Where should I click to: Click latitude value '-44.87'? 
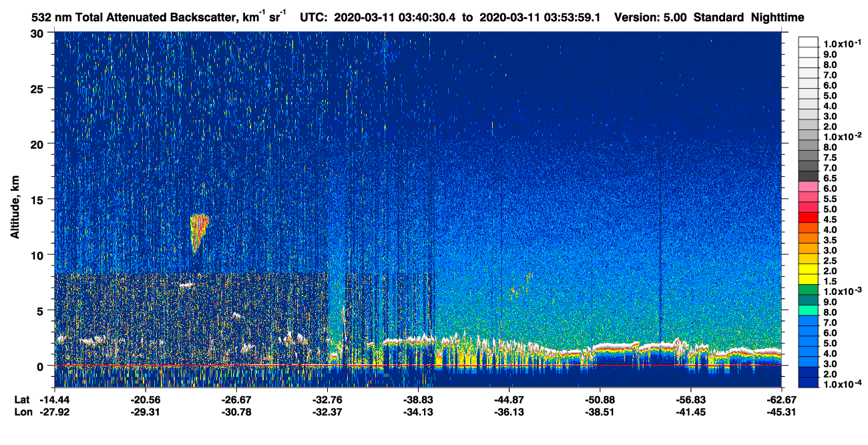coord(509,399)
